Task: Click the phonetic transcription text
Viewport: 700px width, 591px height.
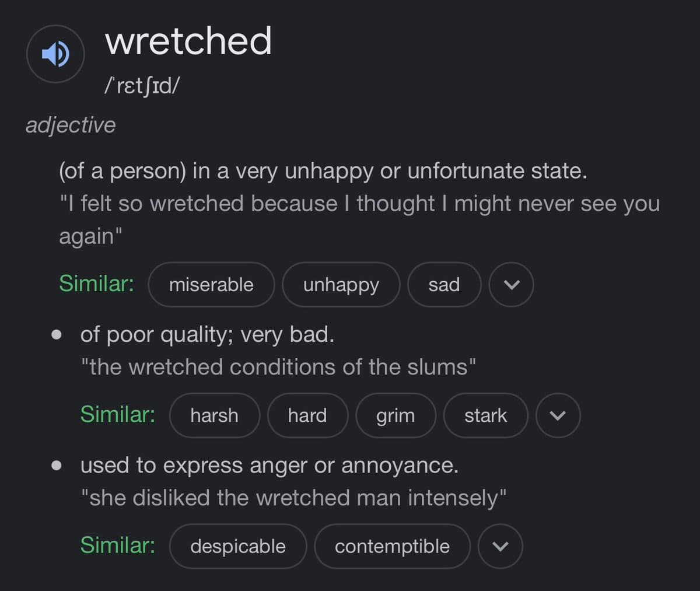Action: pyautogui.click(x=142, y=86)
